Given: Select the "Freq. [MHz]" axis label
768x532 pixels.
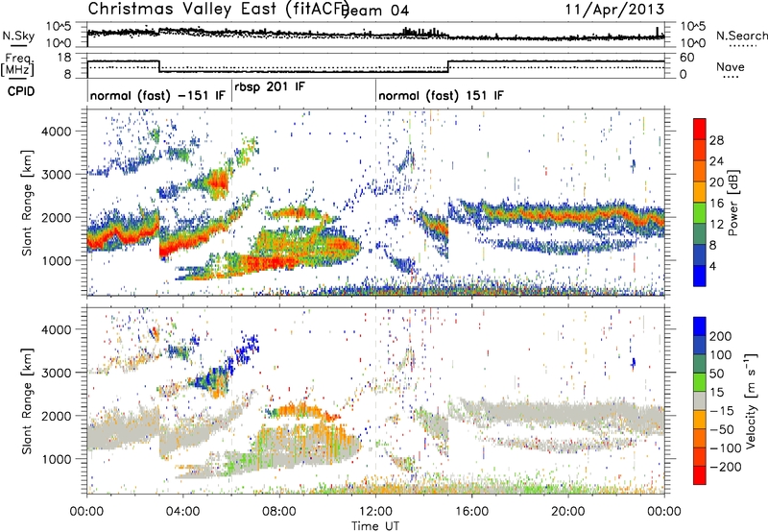Looking at the screenshot, I should (18, 64).
